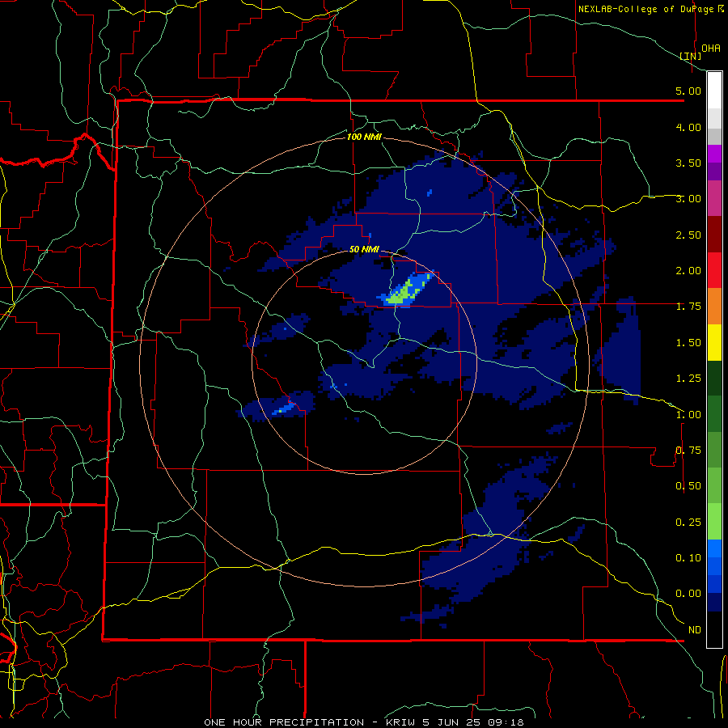Click the green precipitation core inside 50 NMI ring
The image size is (728, 728).
[x=401, y=293]
